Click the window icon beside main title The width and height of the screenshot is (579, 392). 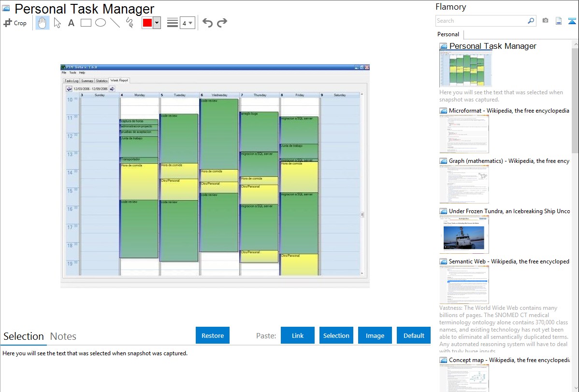pos(6,8)
